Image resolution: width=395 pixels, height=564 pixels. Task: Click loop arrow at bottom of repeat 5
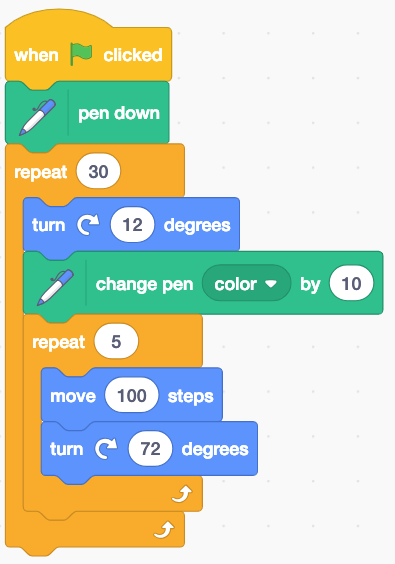[x=182, y=494]
